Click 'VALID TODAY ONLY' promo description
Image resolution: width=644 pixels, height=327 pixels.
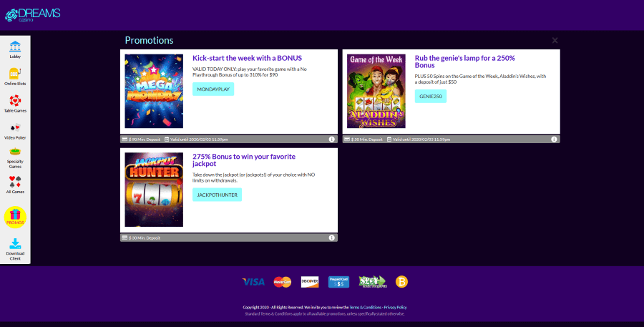point(250,72)
